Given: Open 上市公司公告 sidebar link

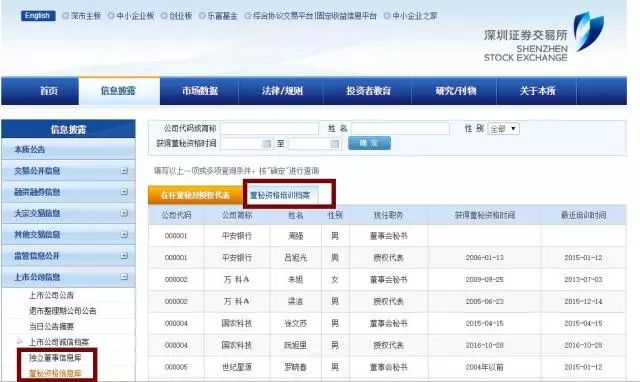Looking at the screenshot, I should 51,295.
